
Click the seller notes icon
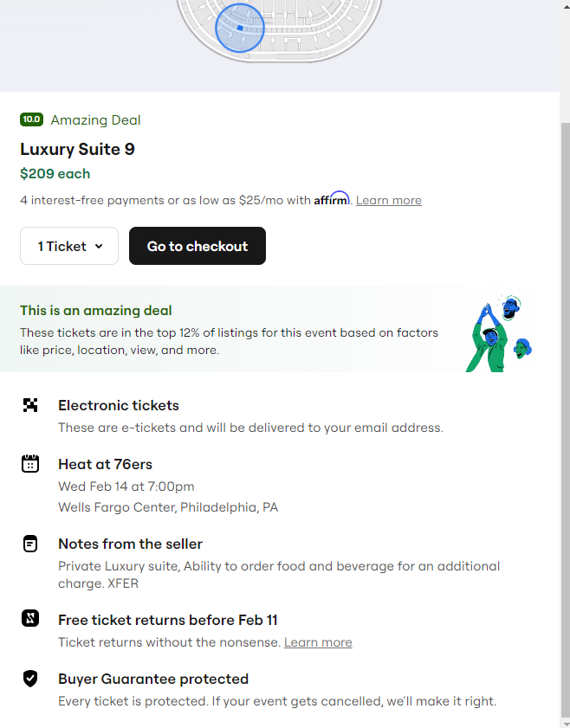(x=30, y=544)
